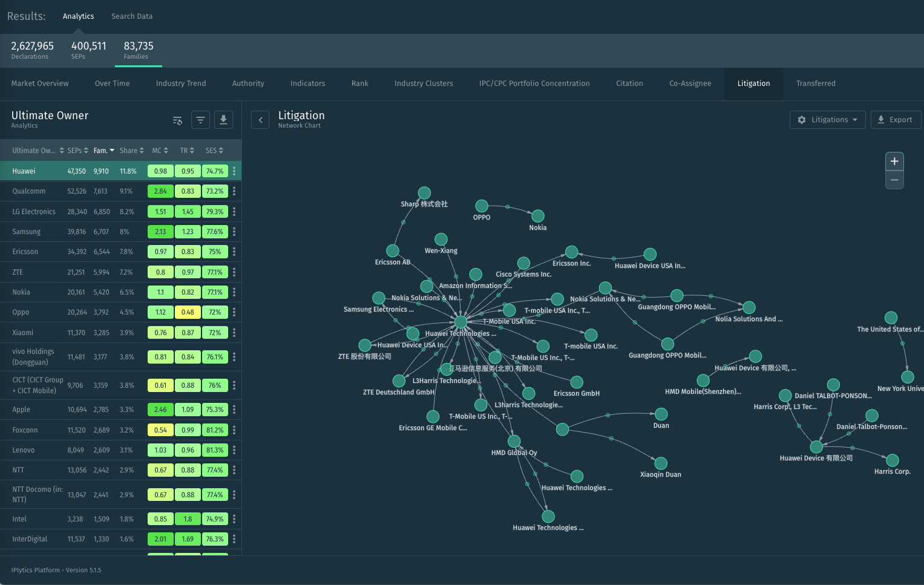924x585 pixels.
Task: Sort table by TR column
Action: click(x=187, y=151)
